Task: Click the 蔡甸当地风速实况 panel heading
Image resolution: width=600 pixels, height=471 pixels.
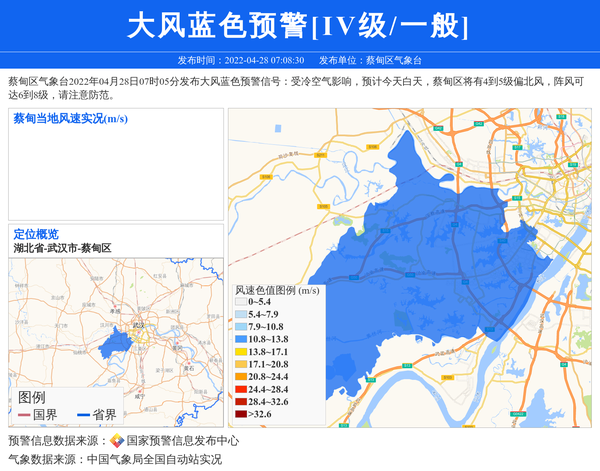Action: 70,119
